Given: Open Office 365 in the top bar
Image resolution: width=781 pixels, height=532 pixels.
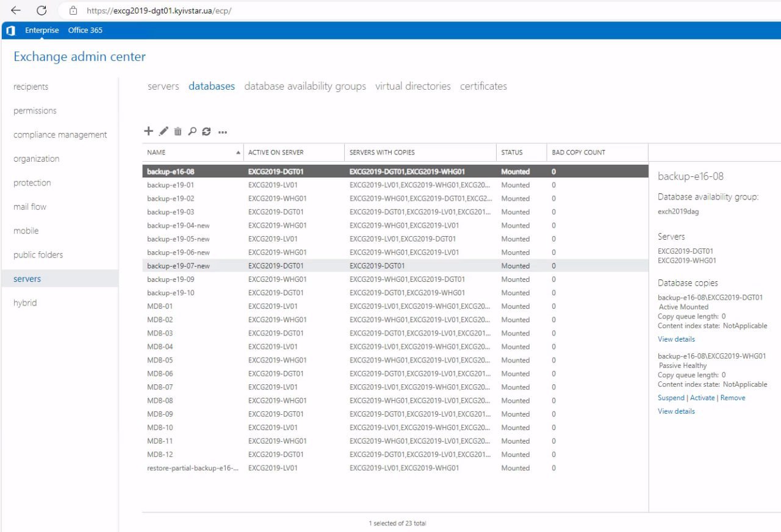Looking at the screenshot, I should click(x=85, y=31).
